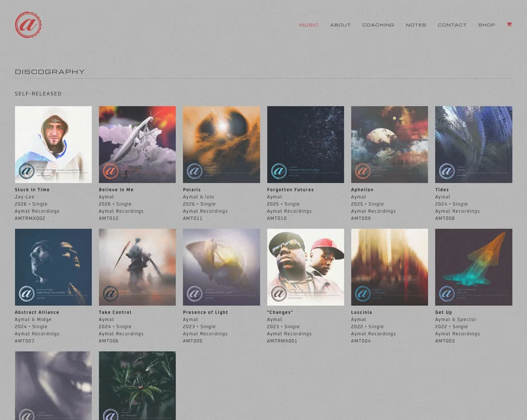Screen dimensions: 527x420
Task: Click the Believe In Me title
Action: (x=116, y=190)
